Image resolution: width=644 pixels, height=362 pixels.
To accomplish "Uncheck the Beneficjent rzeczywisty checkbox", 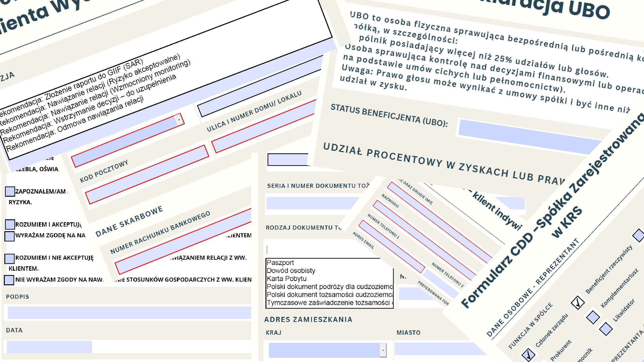I will click(x=578, y=302).
